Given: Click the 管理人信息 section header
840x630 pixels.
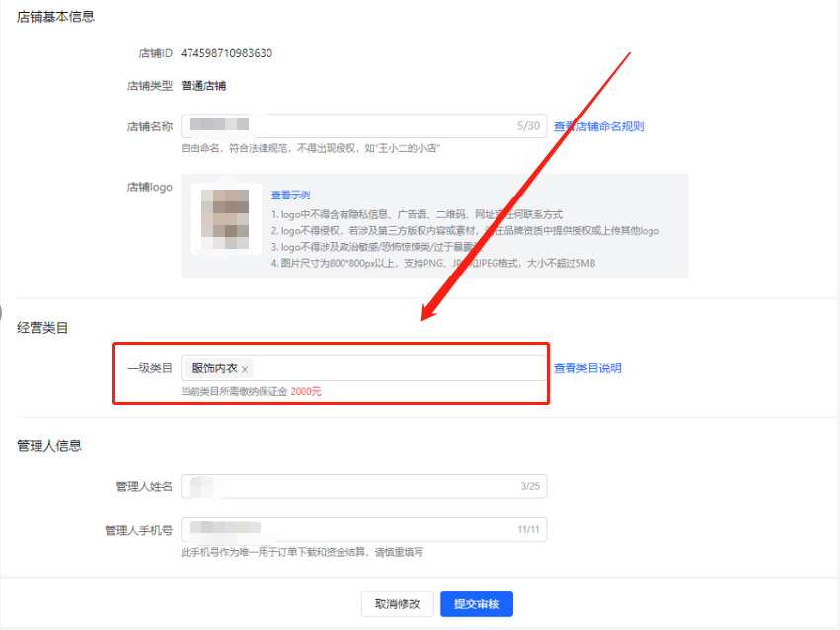Looking at the screenshot, I should [x=51, y=445].
